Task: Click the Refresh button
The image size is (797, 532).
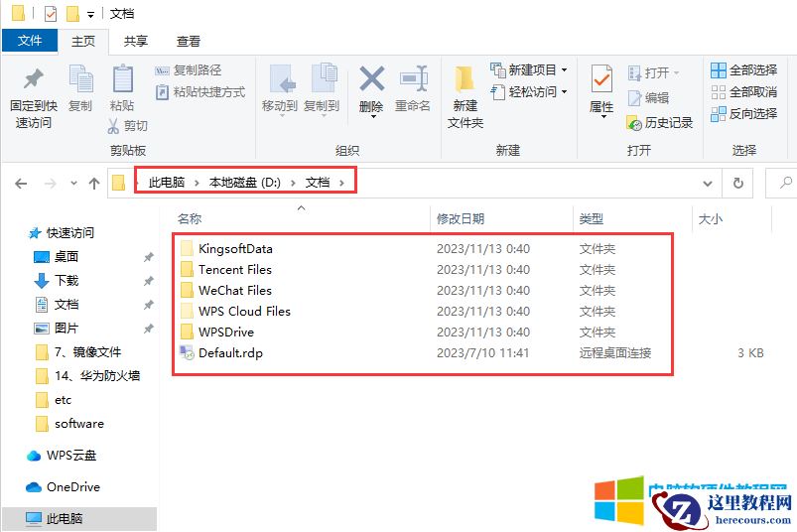Action: tap(738, 184)
